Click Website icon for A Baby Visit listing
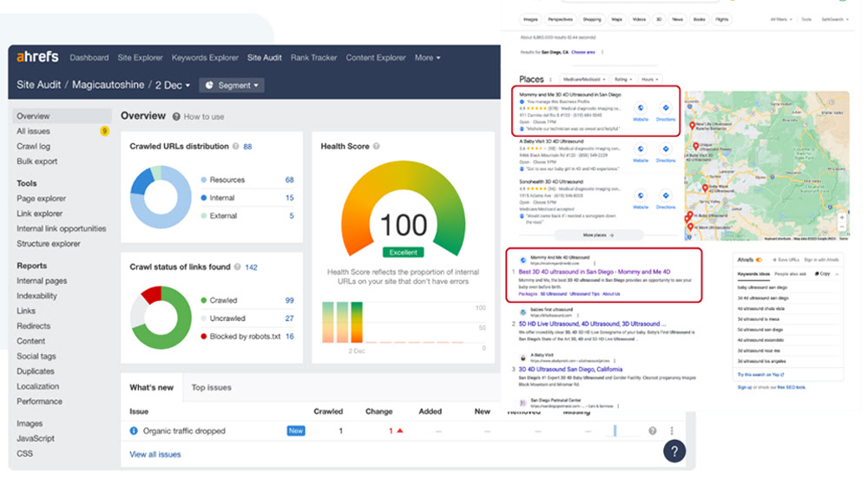Screen dimensions: 868x486 (x=641, y=149)
